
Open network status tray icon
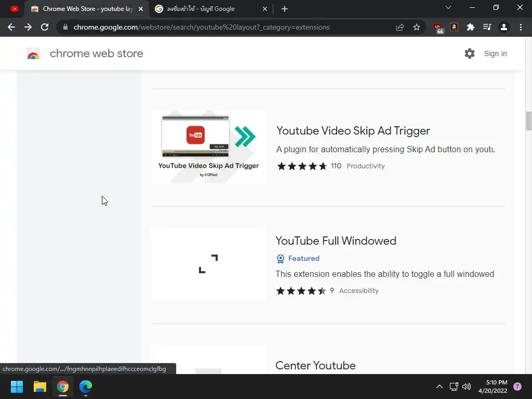pos(454,387)
